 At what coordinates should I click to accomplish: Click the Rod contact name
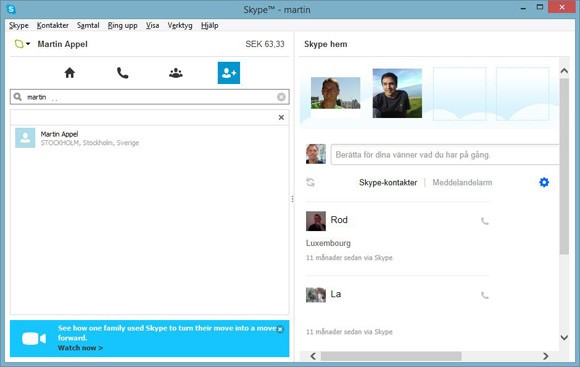pos(339,220)
